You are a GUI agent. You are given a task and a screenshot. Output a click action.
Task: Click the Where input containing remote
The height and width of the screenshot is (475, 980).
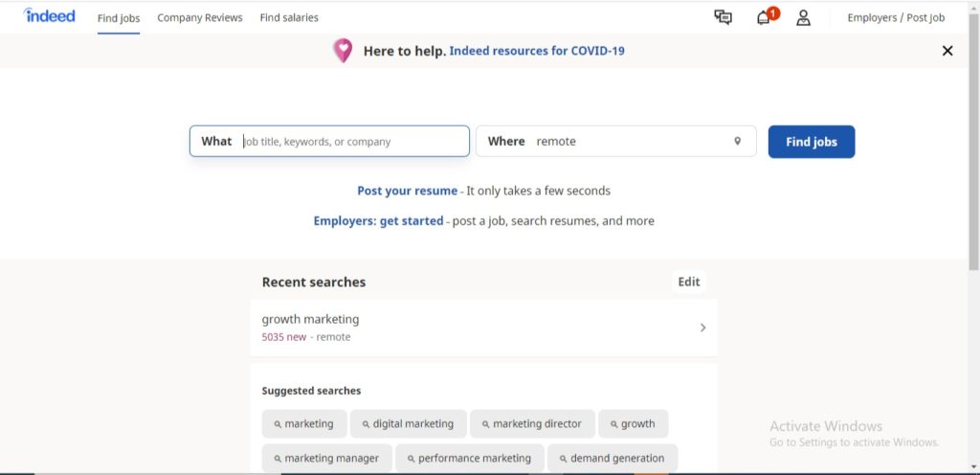(616, 141)
